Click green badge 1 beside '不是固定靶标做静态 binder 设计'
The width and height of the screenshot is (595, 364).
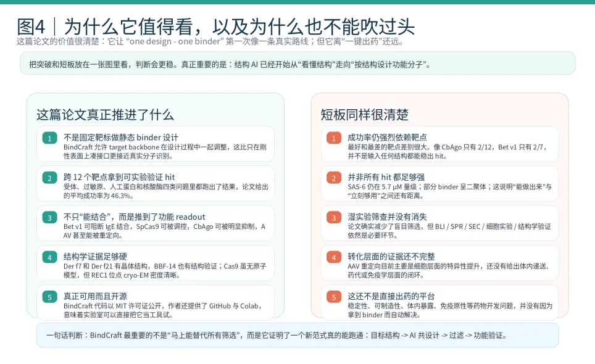point(49,138)
